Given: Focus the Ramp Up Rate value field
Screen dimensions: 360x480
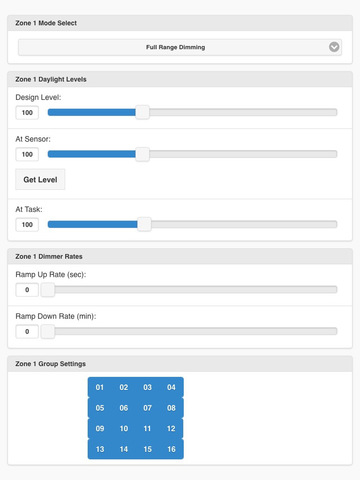Looking at the screenshot, I should pyautogui.click(x=27, y=290).
